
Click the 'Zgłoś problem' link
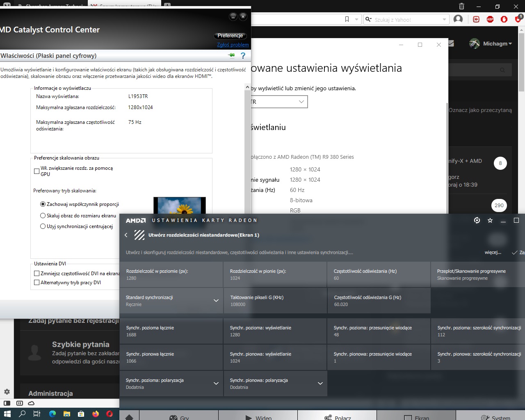click(x=233, y=44)
